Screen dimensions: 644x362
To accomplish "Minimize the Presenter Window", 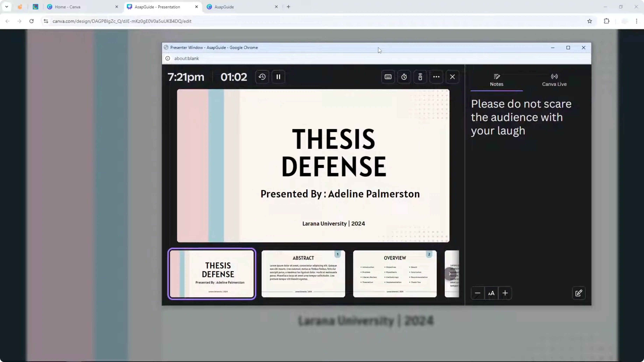I will [553, 47].
